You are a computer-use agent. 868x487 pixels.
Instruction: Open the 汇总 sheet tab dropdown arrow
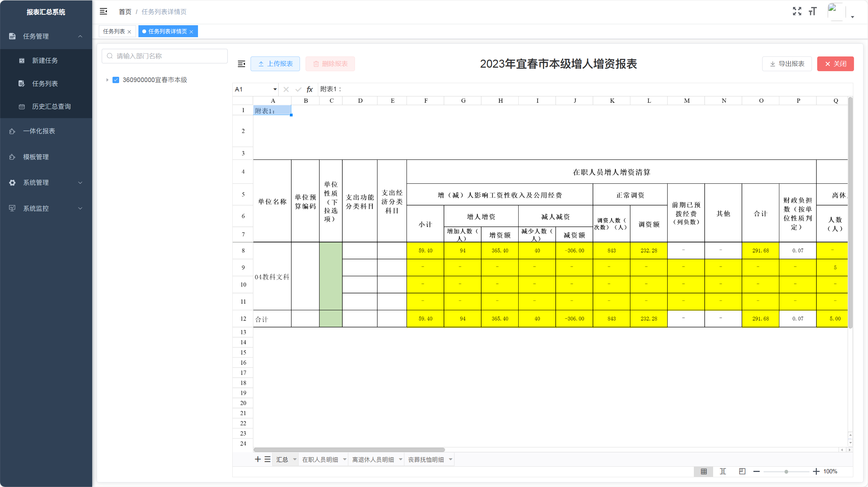[x=295, y=459]
